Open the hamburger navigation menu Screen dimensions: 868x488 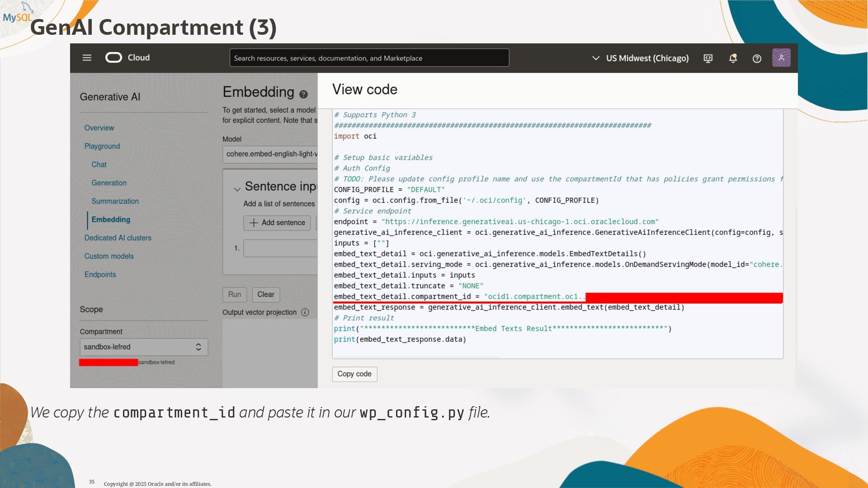point(87,58)
